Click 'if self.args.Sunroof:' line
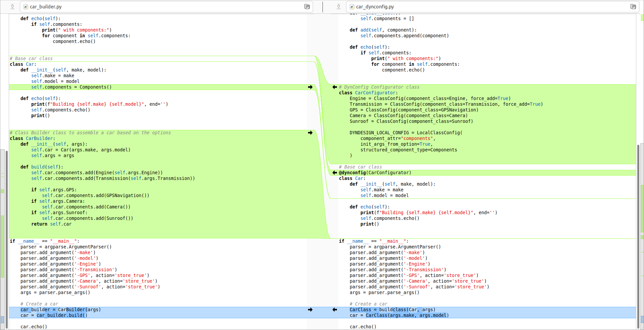The image size is (644, 330). (x=59, y=213)
